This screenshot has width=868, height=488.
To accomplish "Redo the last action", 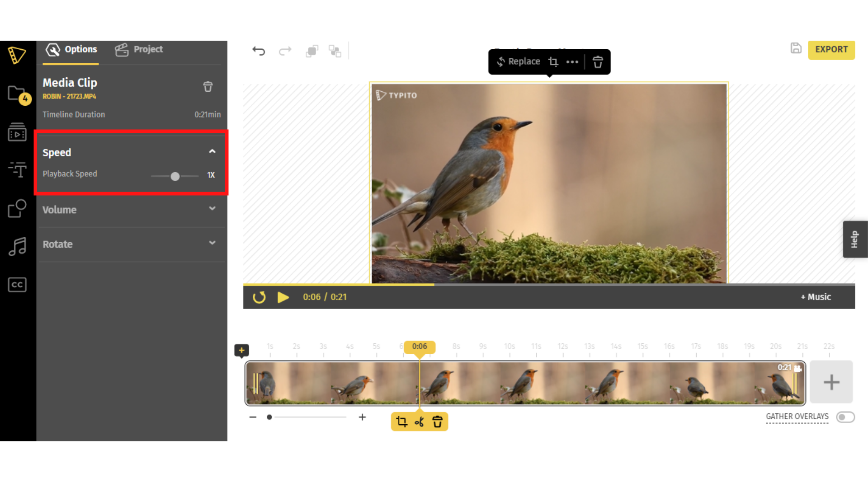I will (285, 51).
